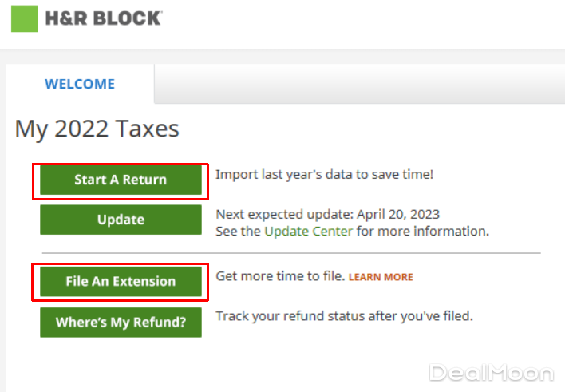
Task: Click the green Update button
Action: click(121, 220)
